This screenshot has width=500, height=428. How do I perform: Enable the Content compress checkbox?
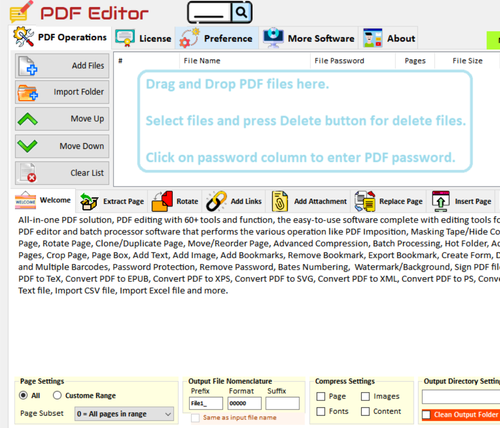point(365,411)
